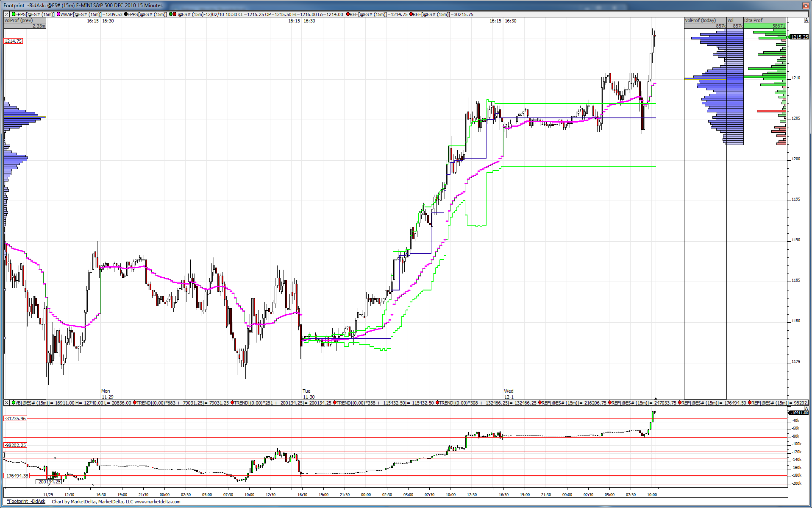Viewport: 812px width, 508px height.
Task: Click the -16911.00 VB value marker
Action: pyautogui.click(x=798, y=413)
